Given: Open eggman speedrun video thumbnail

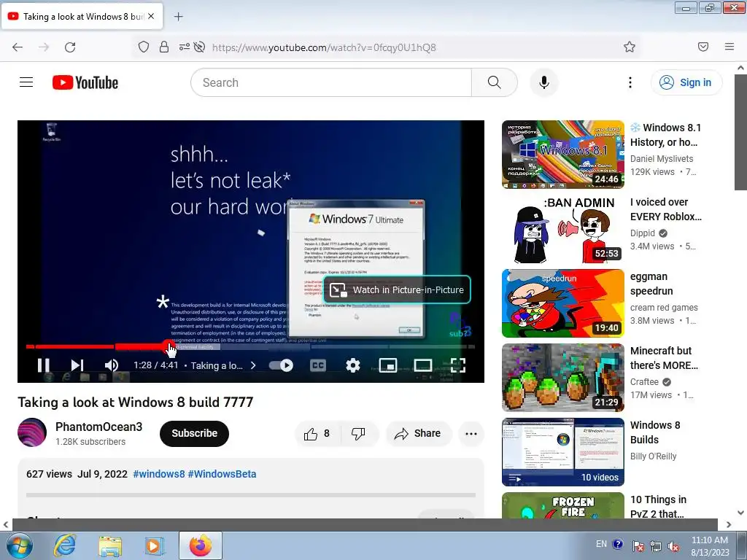Looking at the screenshot, I should 563,303.
